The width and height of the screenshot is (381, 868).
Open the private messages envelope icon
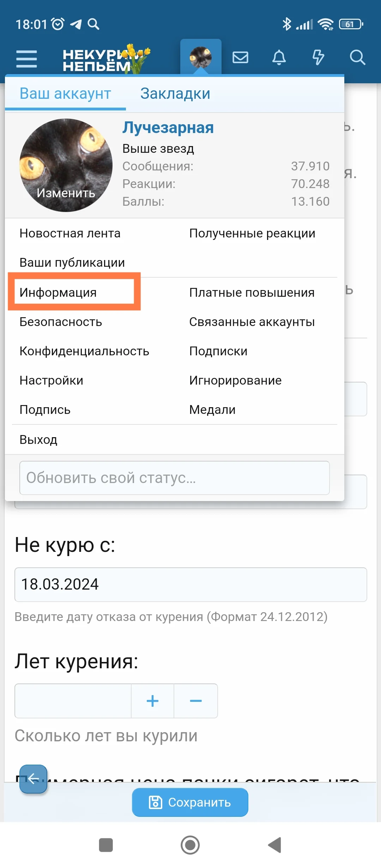point(241,58)
